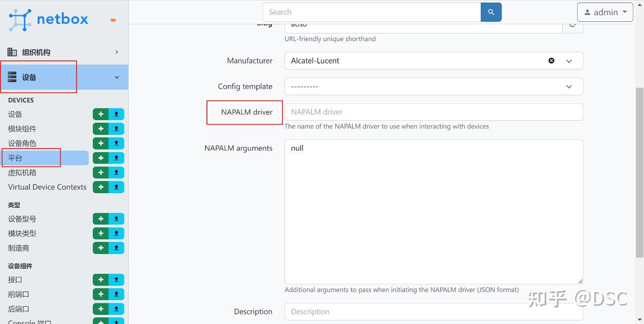Click the NAPALM driver input field
Viewport: 644px width, 324px height.
(434, 112)
